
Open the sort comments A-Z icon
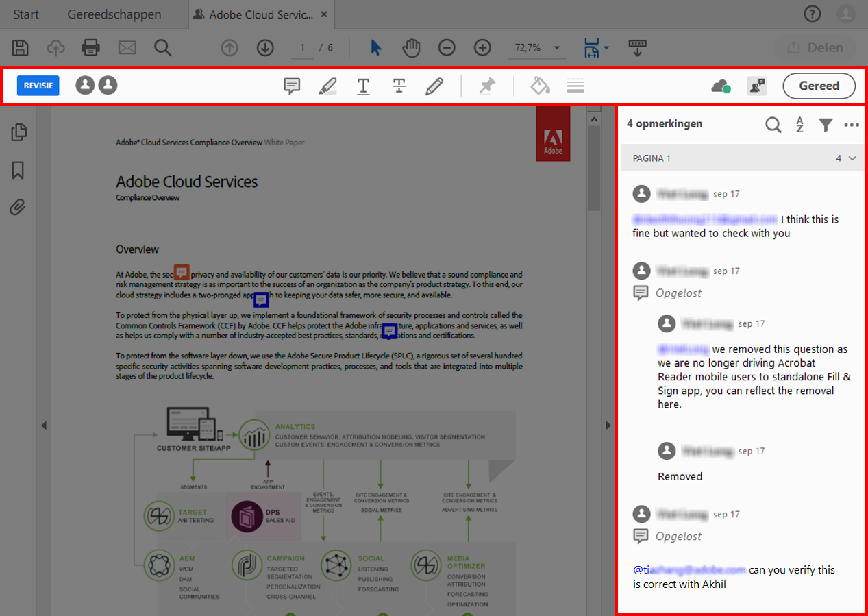[x=799, y=125]
